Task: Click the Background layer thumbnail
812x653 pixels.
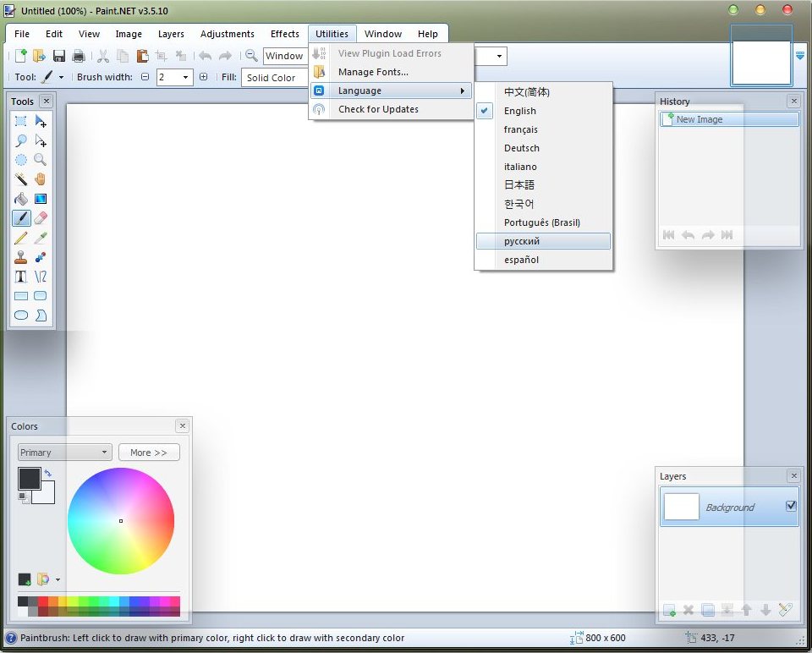Action: (681, 507)
